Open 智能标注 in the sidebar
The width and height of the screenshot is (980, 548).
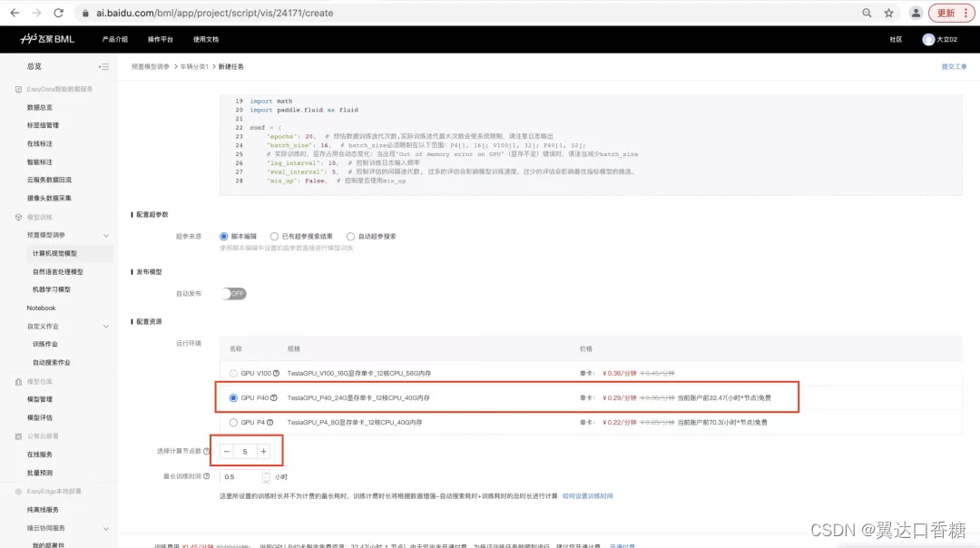tap(39, 161)
